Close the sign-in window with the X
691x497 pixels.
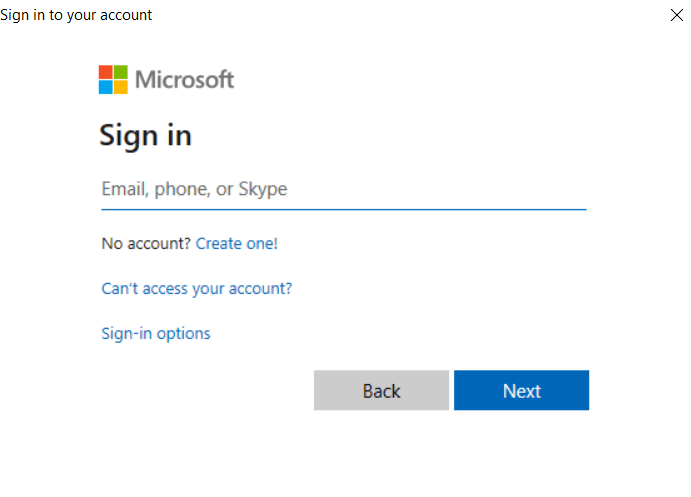click(677, 15)
